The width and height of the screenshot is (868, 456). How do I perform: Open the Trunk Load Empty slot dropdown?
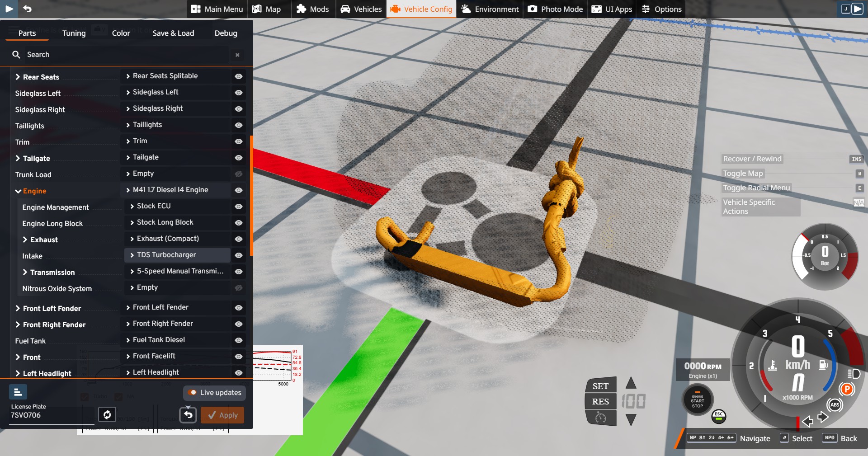click(x=175, y=174)
